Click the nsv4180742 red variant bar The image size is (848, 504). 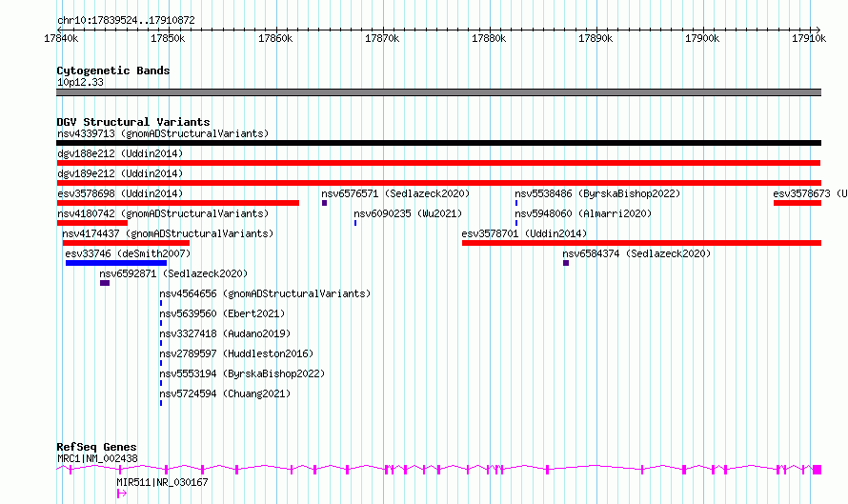(91, 223)
